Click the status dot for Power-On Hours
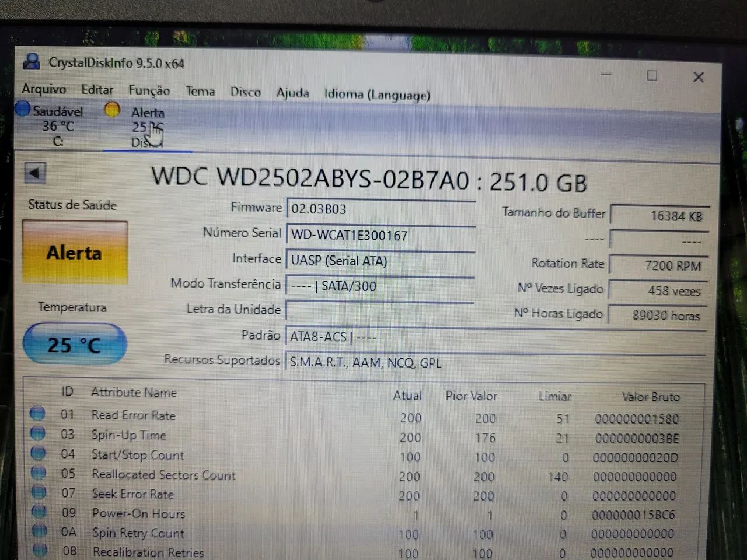 40,512
